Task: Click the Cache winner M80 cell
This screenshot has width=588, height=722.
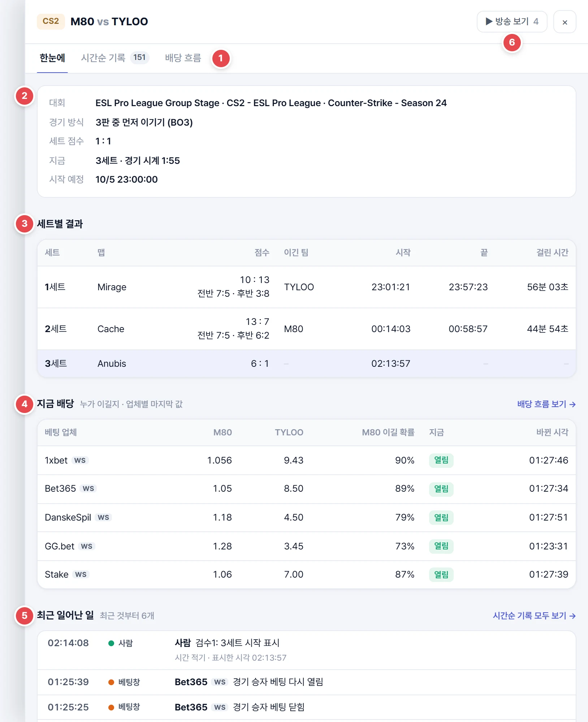Action: 294,329
